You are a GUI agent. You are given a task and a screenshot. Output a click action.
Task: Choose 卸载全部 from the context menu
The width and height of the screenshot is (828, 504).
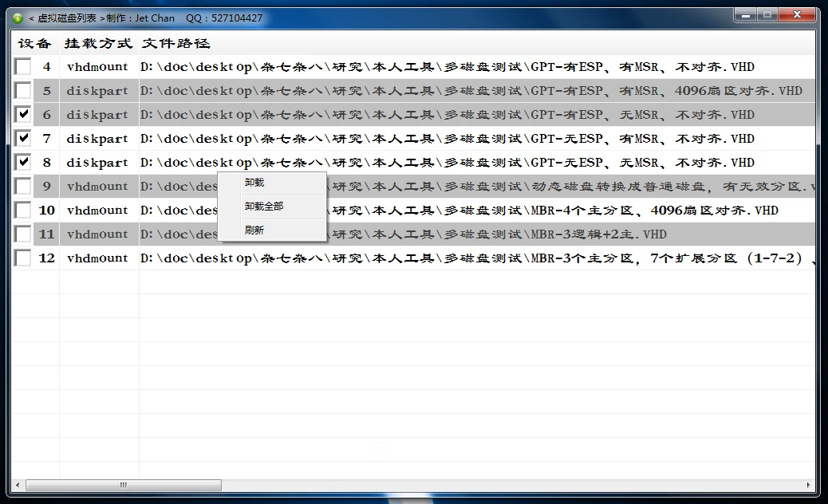(272, 207)
